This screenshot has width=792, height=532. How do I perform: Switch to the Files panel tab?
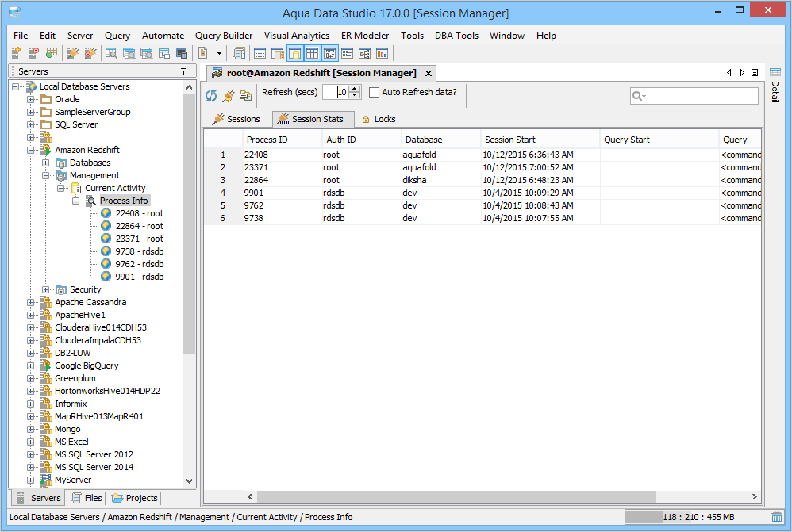87,498
